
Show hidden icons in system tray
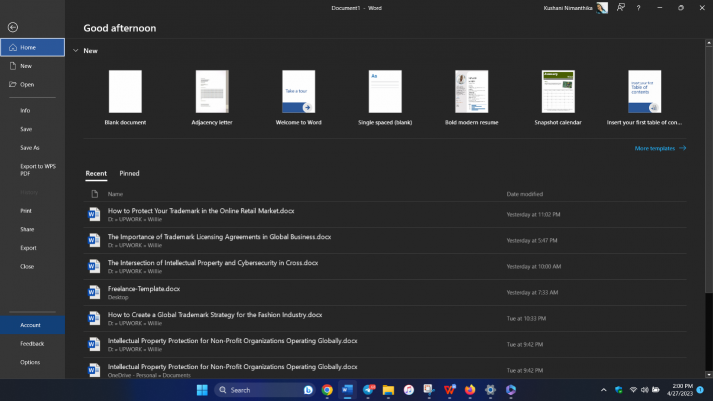click(603, 390)
